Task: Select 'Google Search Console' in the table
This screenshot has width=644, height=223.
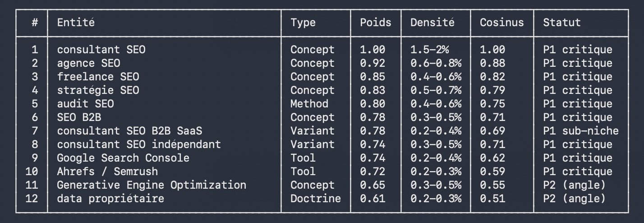Action: coord(123,158)
